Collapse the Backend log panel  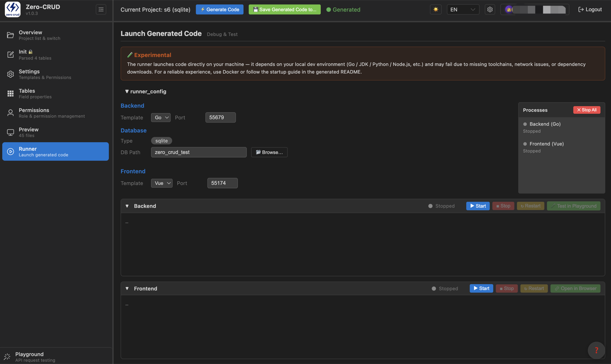coord(127,206)
